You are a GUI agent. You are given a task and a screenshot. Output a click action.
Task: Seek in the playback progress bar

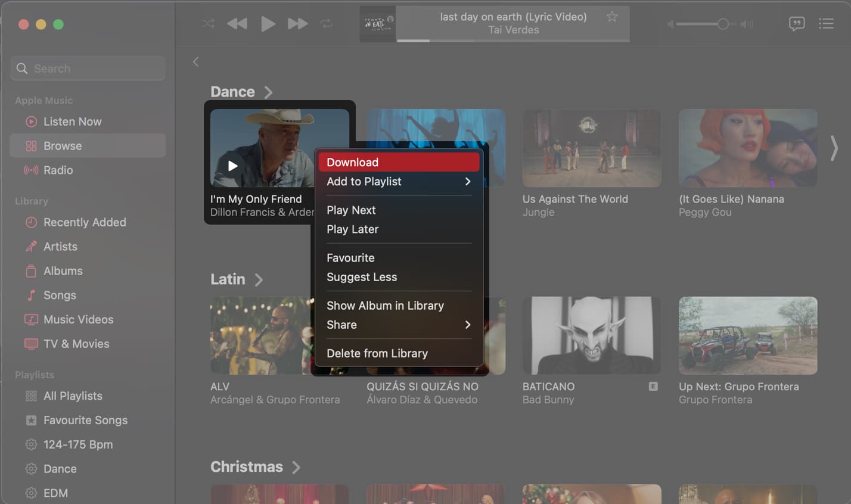pos(513,41)
